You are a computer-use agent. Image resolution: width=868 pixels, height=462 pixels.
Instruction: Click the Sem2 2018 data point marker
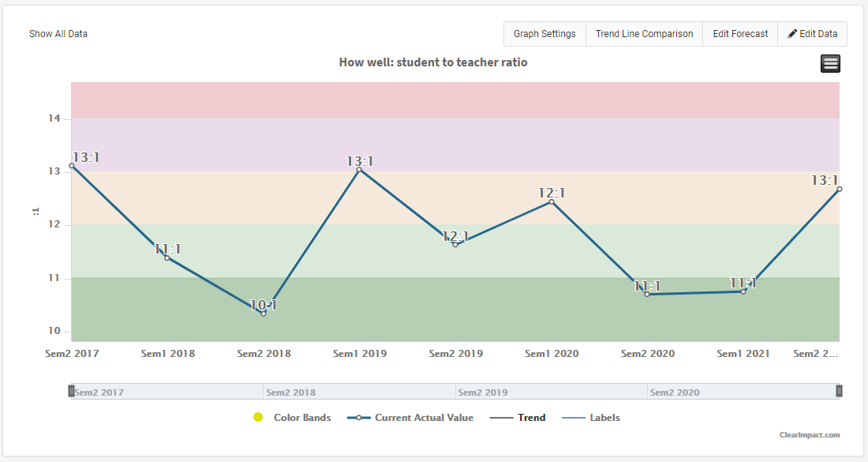click(x=264, y=314)
